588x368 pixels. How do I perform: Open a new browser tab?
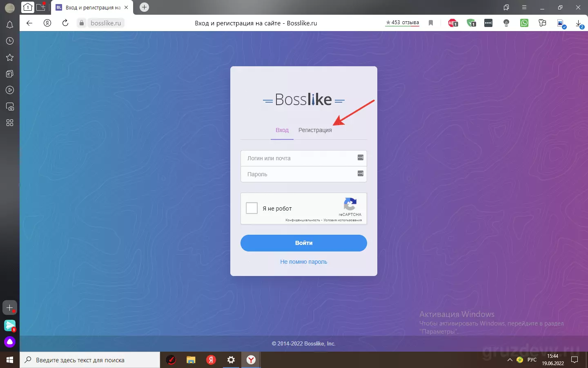click(144, 7)
